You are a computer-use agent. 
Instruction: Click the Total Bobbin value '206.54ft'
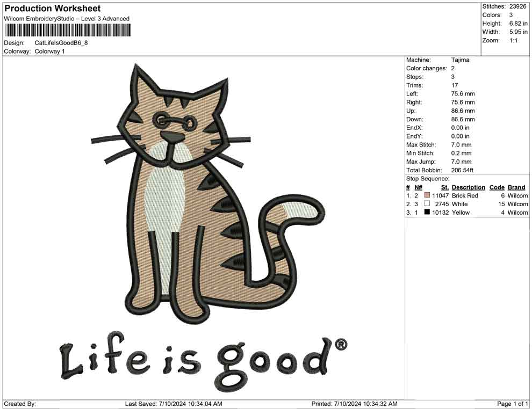coord(462,170)
